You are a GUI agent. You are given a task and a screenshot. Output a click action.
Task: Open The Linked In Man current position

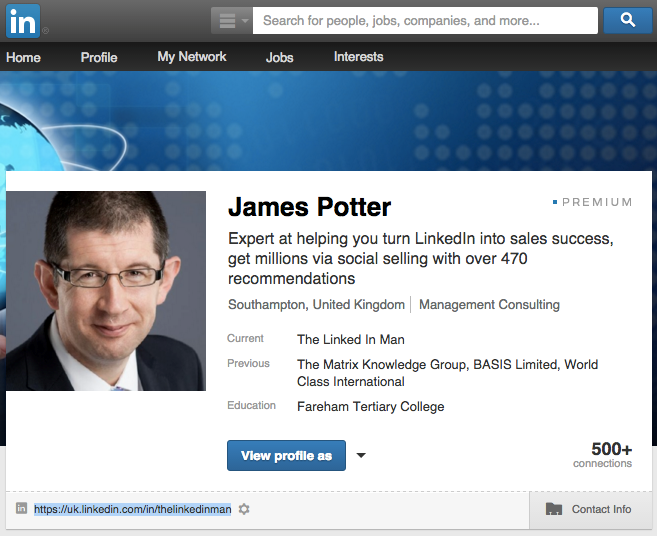[x=351, y=339]
